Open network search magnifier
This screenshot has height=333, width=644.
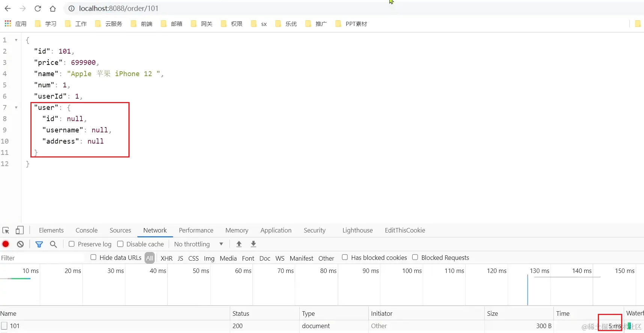pos(53,244)
